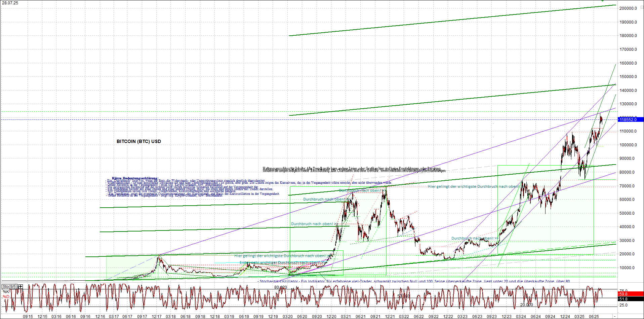The width and height of the screenshot is (644, 319).
Task: Select the Sto(9/5) indicator label
Action: click(10, 286)
